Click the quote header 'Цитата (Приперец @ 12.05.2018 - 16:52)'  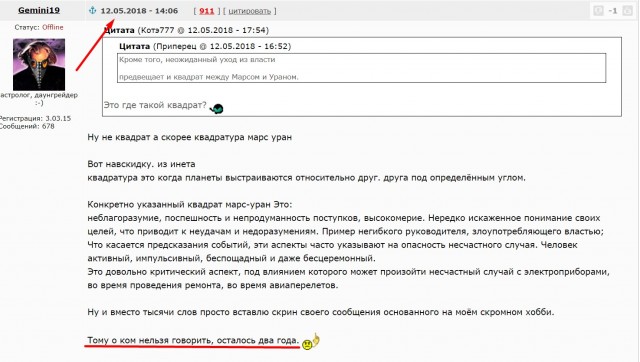click(205, 46)
